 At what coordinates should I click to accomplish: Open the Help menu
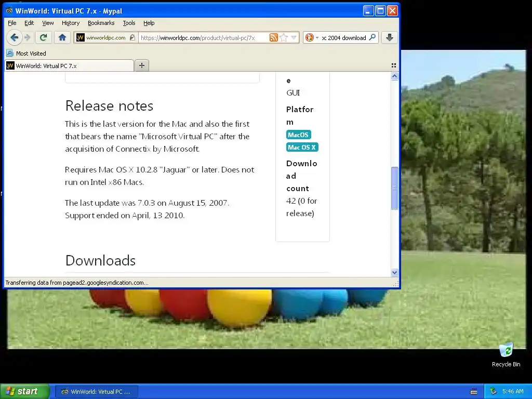tap(149, 23)
